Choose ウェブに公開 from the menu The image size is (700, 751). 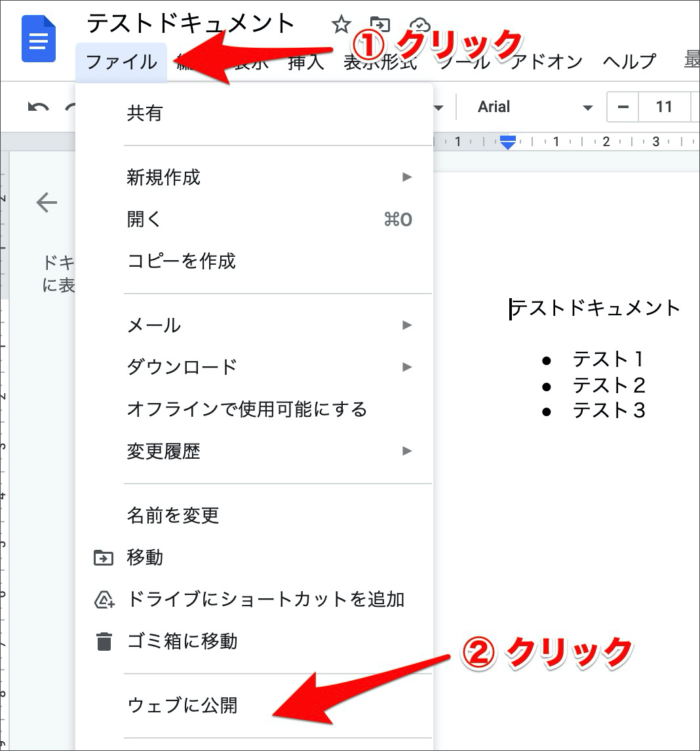click(x=182, y=706)
